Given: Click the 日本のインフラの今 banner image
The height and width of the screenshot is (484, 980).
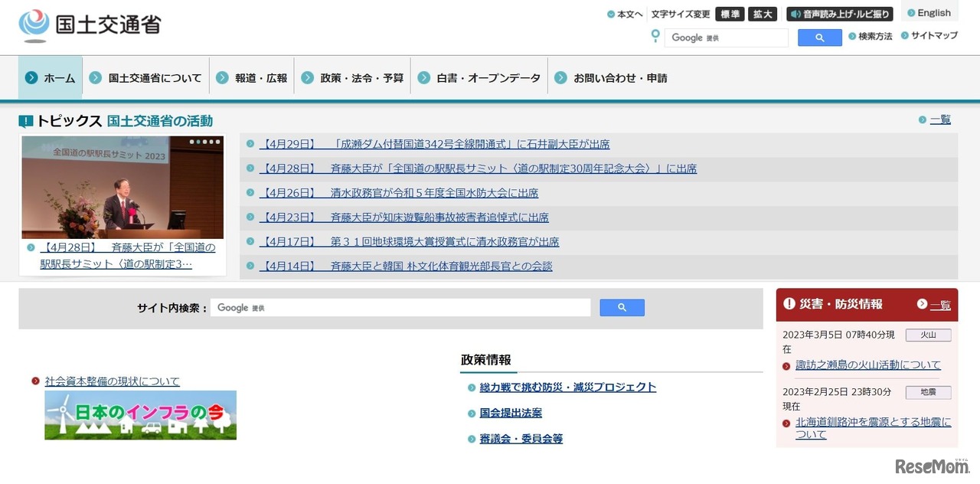Looking at the screenshot, I should click(x=140, y=415).
